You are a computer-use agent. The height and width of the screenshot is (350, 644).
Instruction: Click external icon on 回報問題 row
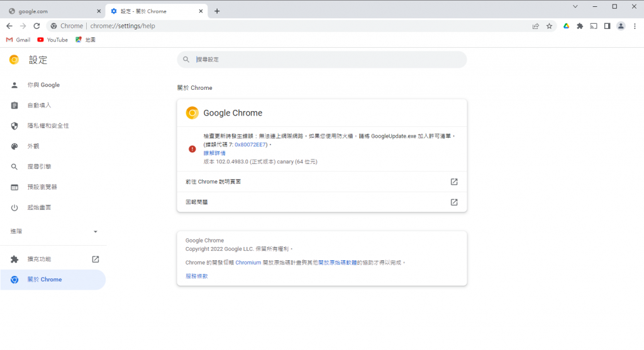(x=454, y=202)
